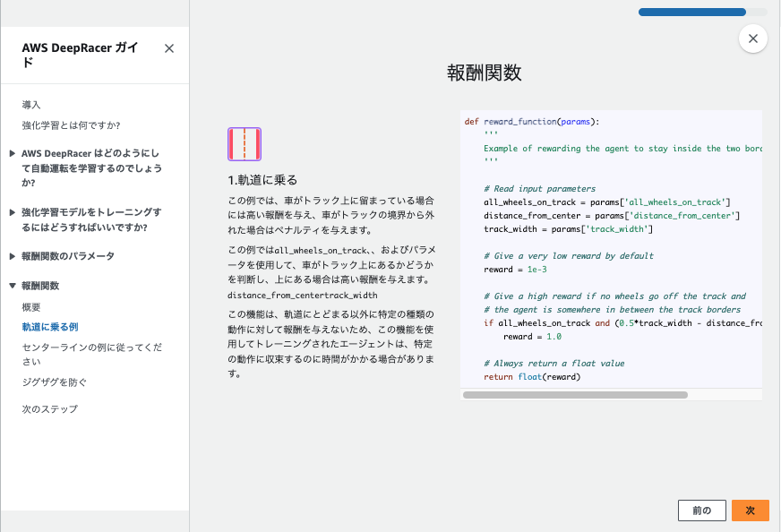Open センターラインの例に従ってください subsection
This screenshot has width=781, height=532.
pos(92,354)
